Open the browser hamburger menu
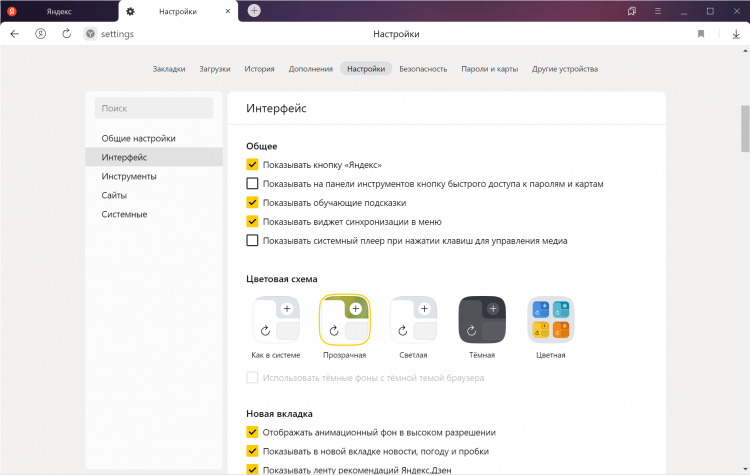This screenshot has width=750, height=475. coord(658,11)
